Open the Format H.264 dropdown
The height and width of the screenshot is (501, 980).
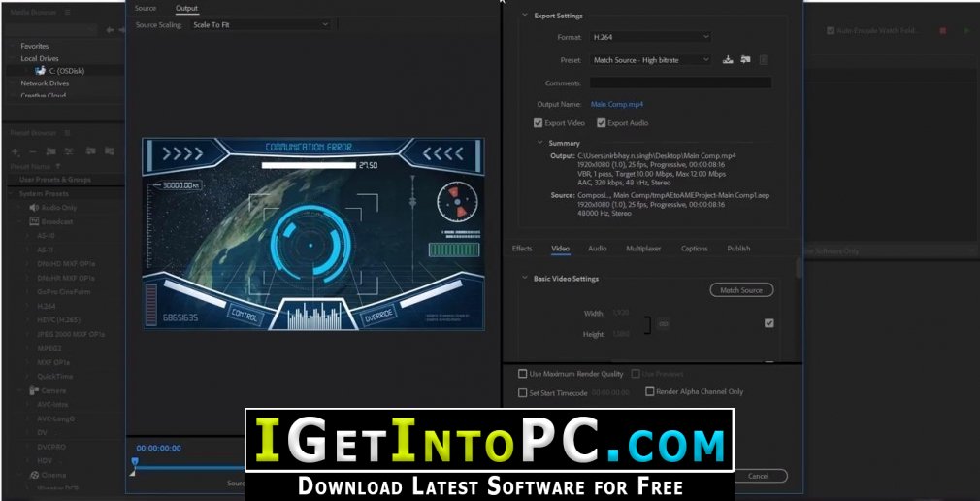pos(651,37)
